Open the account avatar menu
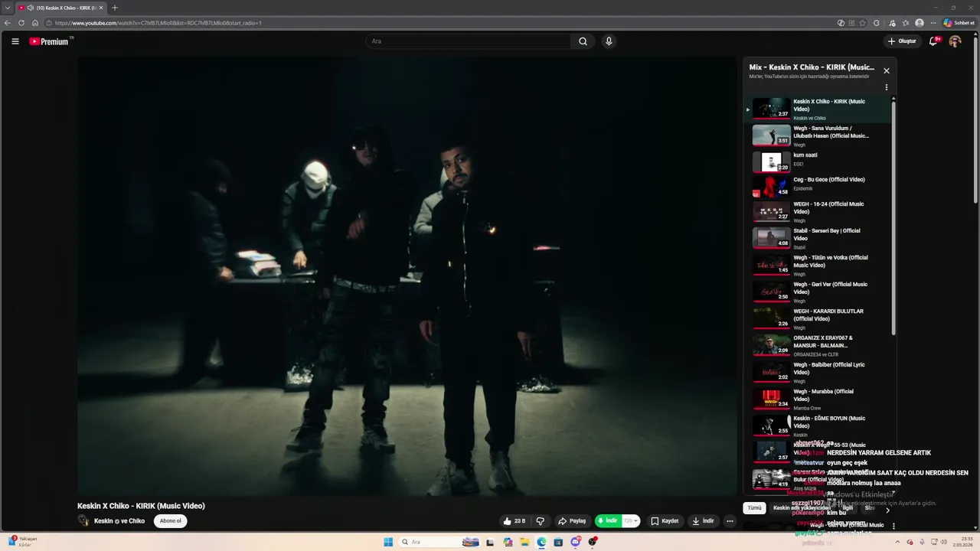The width and height of the screenshot is (980, 551). coord(955,41)
